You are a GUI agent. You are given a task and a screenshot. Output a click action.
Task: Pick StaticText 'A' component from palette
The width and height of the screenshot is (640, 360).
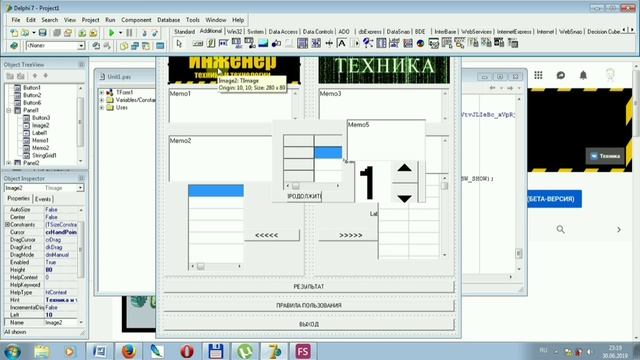click(x=342, y=43)
